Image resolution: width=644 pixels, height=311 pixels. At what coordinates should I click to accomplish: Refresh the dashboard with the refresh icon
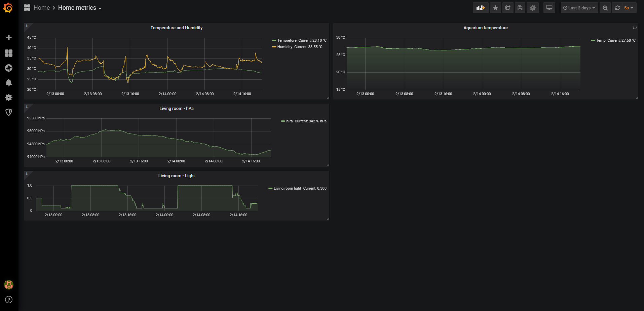(x=617, y=8)
